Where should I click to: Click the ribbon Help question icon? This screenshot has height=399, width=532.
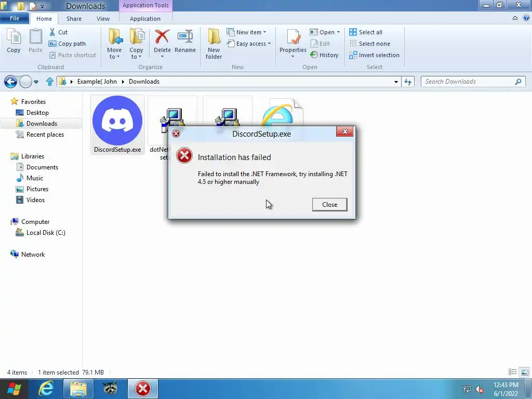click(526, 18)
